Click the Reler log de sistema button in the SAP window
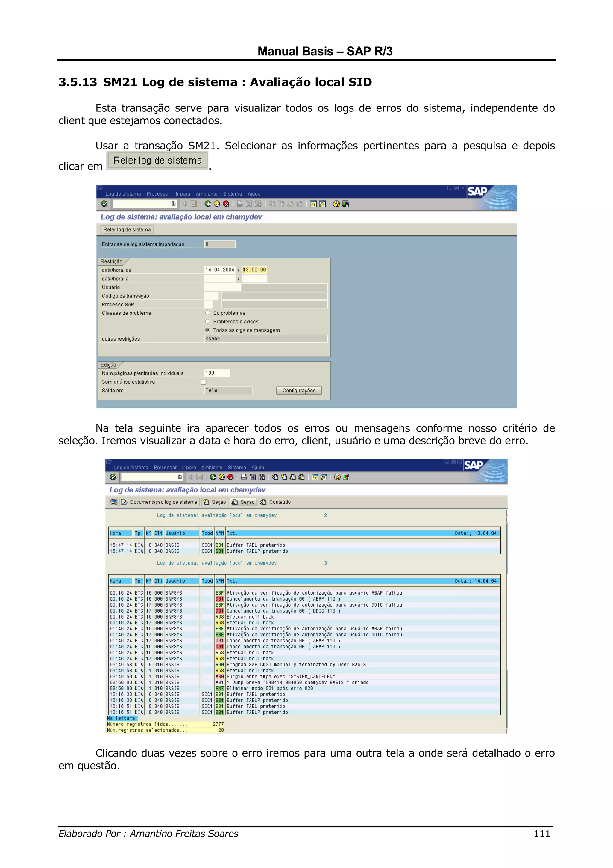The image size is (613, 868). tap(127, 229)
